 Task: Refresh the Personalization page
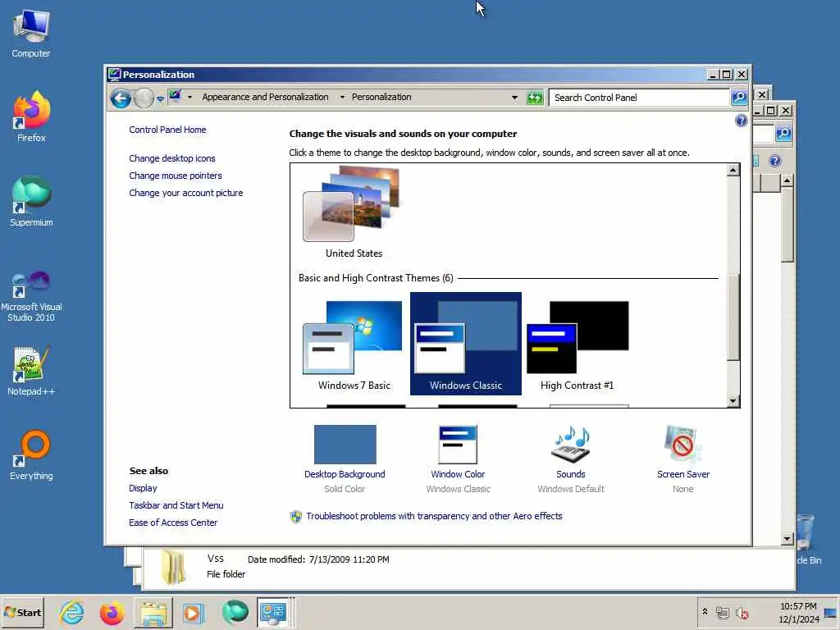pos(535,98)
